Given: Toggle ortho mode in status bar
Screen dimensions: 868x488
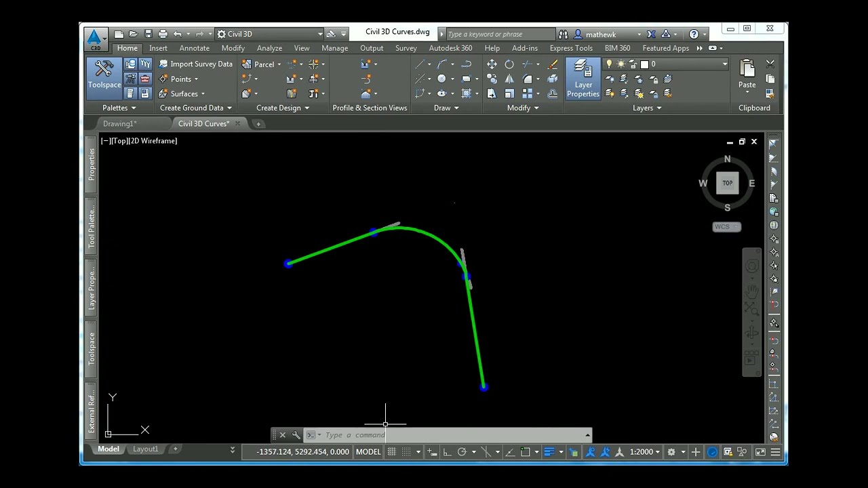Looking at the screenshot, I should coord(447,452).
